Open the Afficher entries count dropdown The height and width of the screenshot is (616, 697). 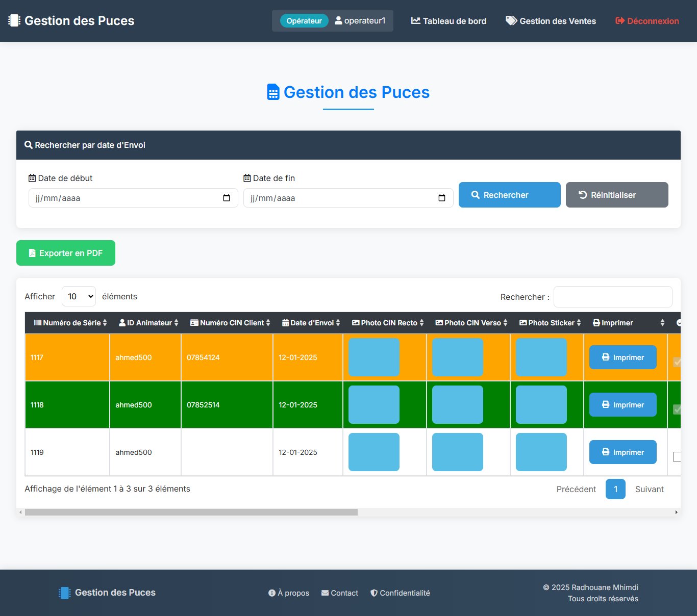(79, 296)
